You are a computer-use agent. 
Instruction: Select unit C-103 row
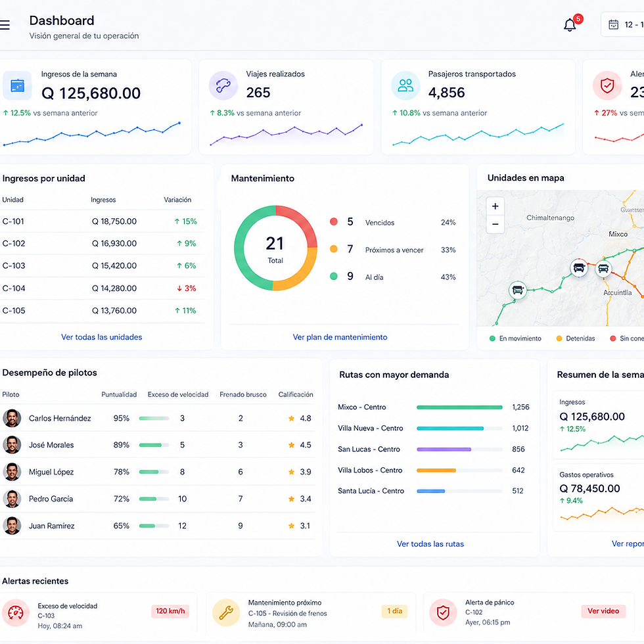102,265
